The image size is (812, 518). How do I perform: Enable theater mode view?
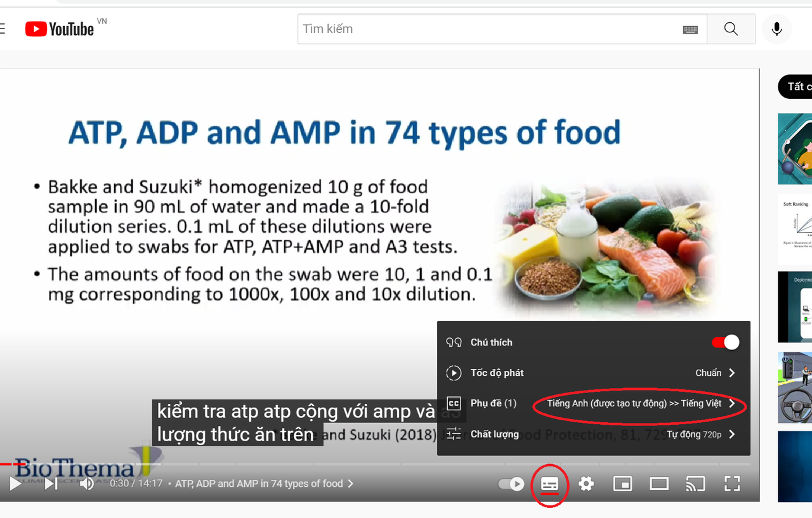coord(659,484)
